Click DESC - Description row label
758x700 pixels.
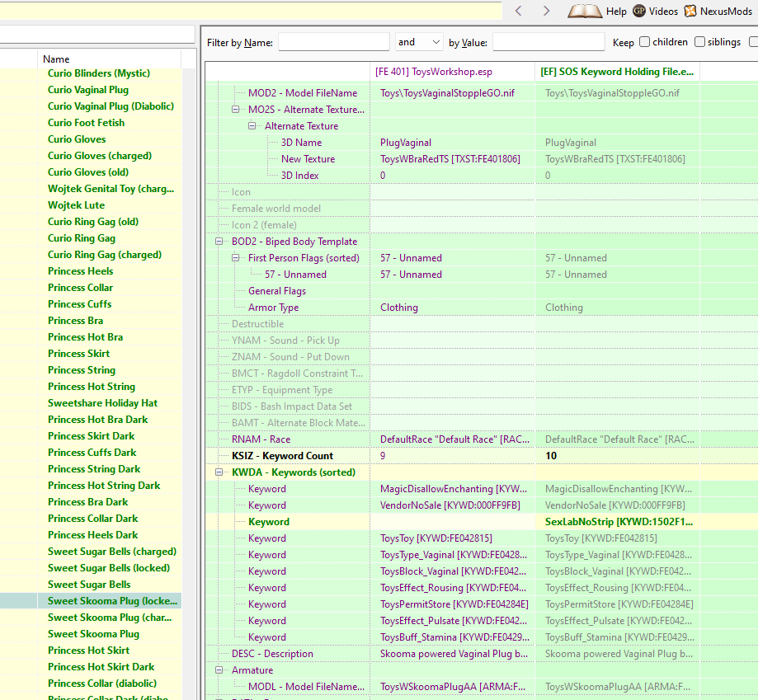coord(272,654)
